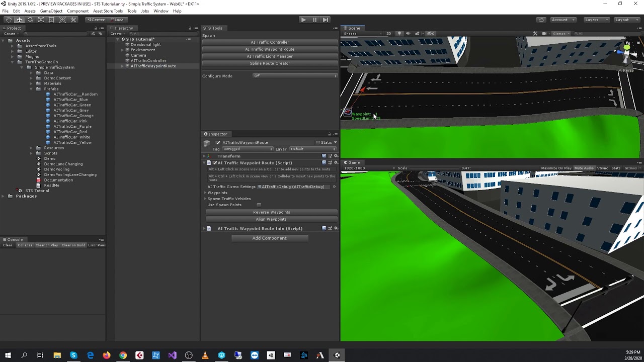This screenshot has height=362, width=644.
Task: Click the AI Traffic Light Manager button
Action: coord(270,56)
